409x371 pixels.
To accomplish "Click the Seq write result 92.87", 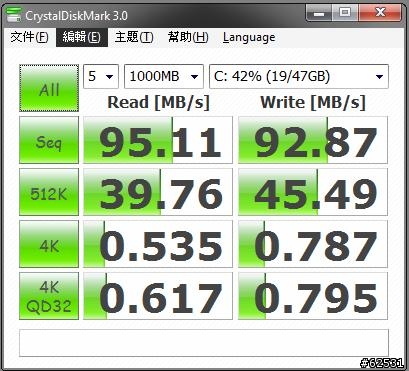I will 313,140.
